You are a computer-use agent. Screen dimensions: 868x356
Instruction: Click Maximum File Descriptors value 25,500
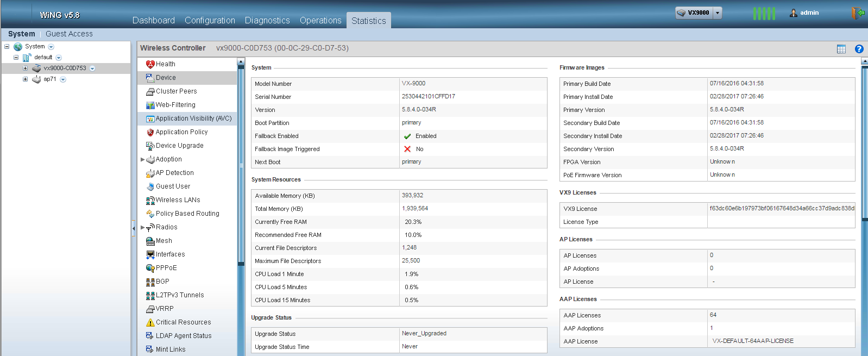411,261
